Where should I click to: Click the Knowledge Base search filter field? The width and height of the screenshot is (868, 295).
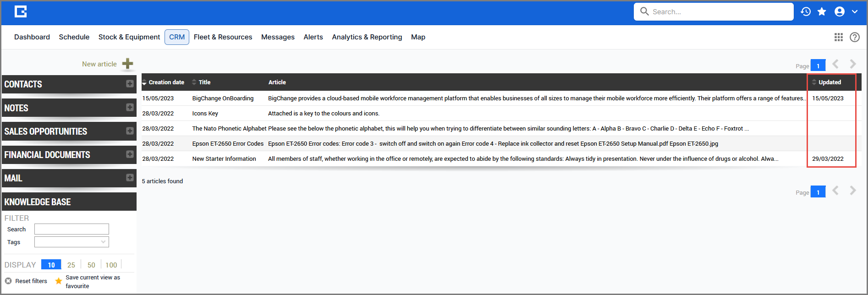pyautogui.click(x=71, y=229)
